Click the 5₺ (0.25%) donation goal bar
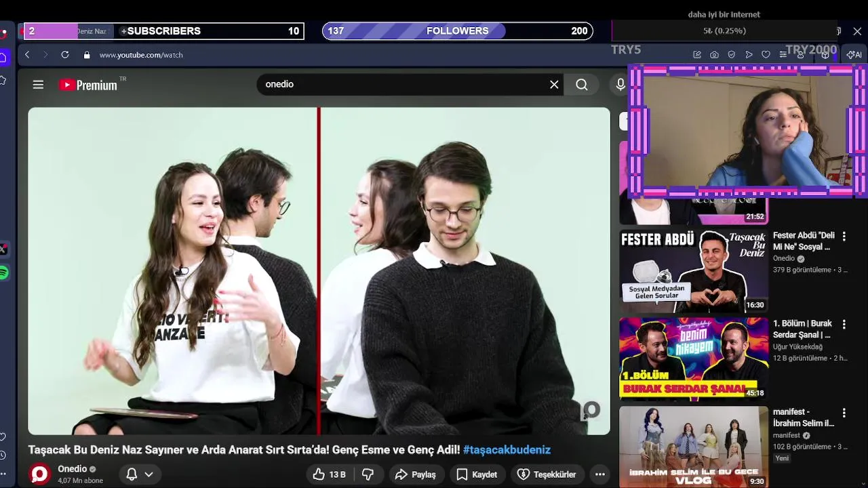The height and width of the screenshot is (488, 868). tap(724, 31)
